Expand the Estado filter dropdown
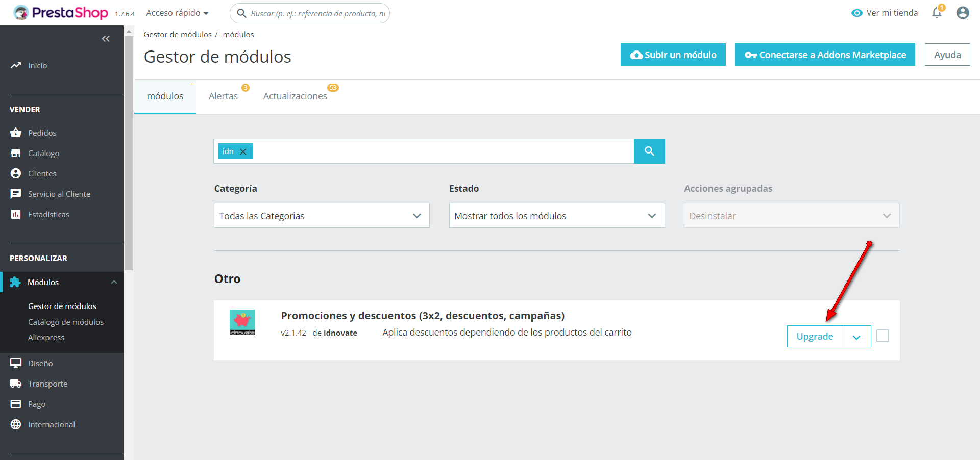Viewport: 980px width, 460px height. coord(556,216)
